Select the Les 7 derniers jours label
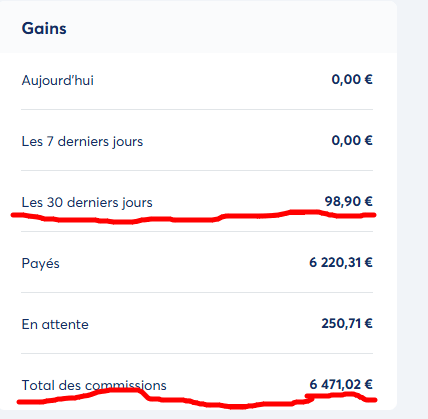Viewport: 428px width, 419px height. [x=82, y=141]
